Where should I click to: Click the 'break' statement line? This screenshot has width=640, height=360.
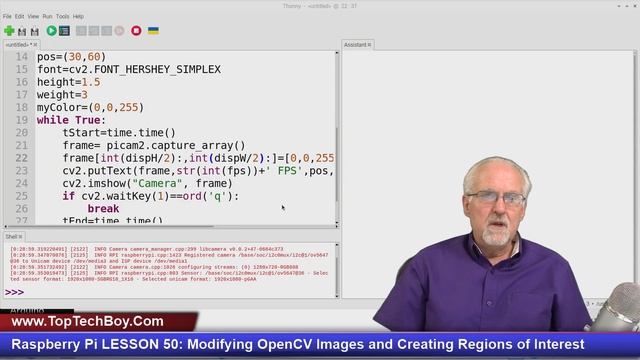103,209
